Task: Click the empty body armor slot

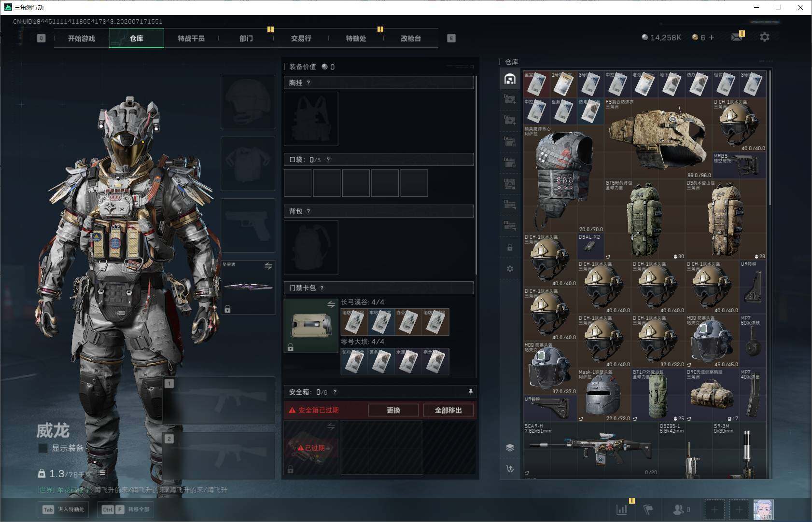Action: tap(248, 164)
